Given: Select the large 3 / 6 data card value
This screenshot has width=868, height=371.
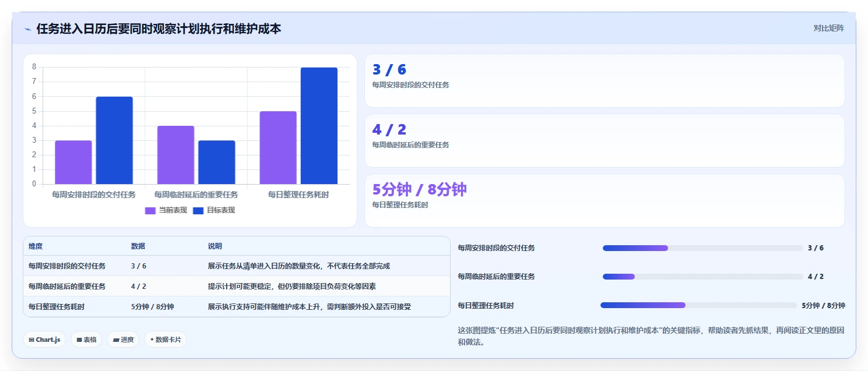Looking at the screenshot, I should [x=389, y=70].
